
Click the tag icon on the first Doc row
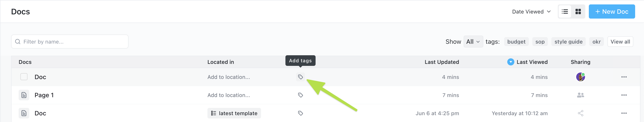point(300,77)
